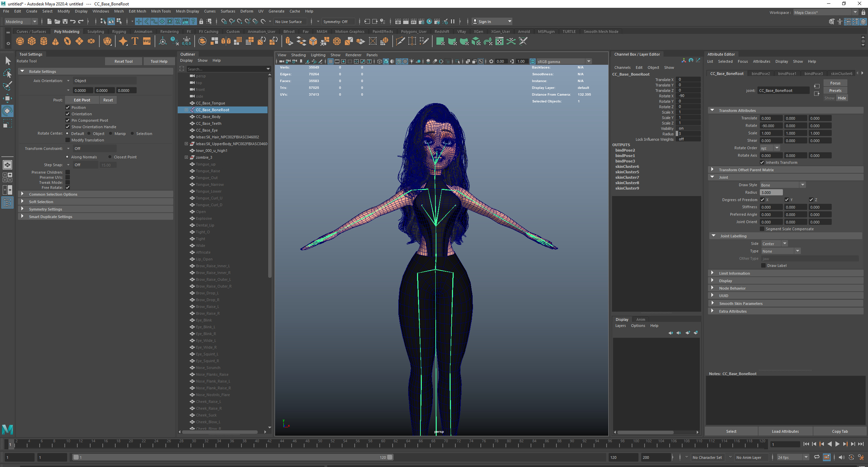Click the Lasso select tool
868x467 pixels.
click(7, 74)
